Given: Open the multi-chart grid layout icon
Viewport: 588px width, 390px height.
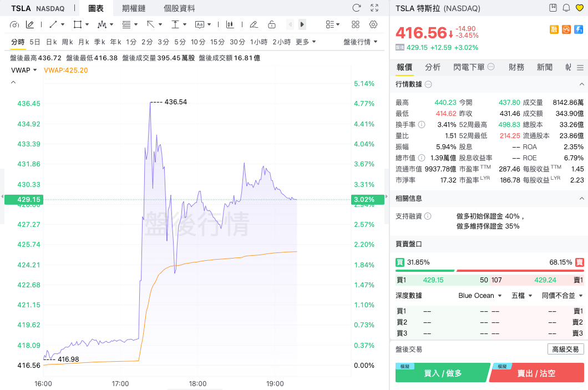Looking at the screenshot, I should [356, 25].
